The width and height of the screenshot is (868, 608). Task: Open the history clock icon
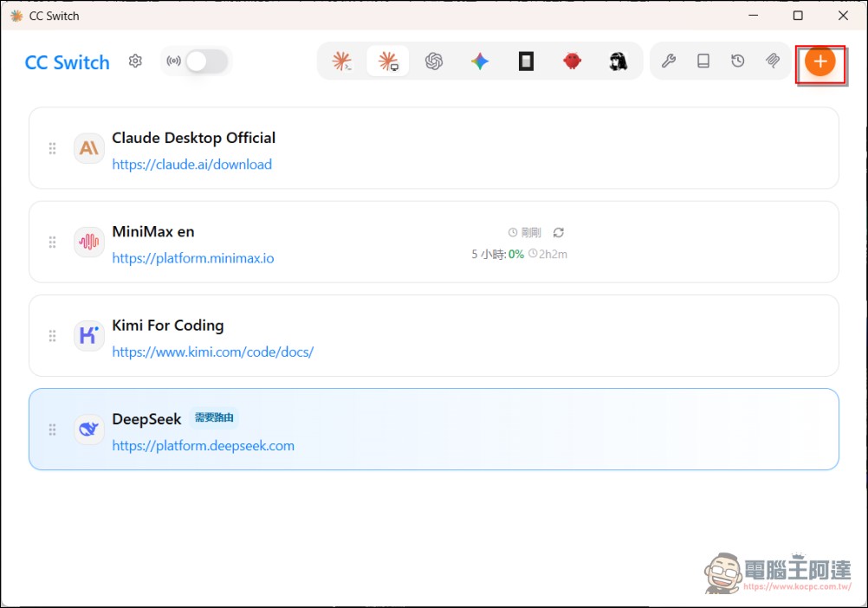pyautogui.click(x=737, y=61)
